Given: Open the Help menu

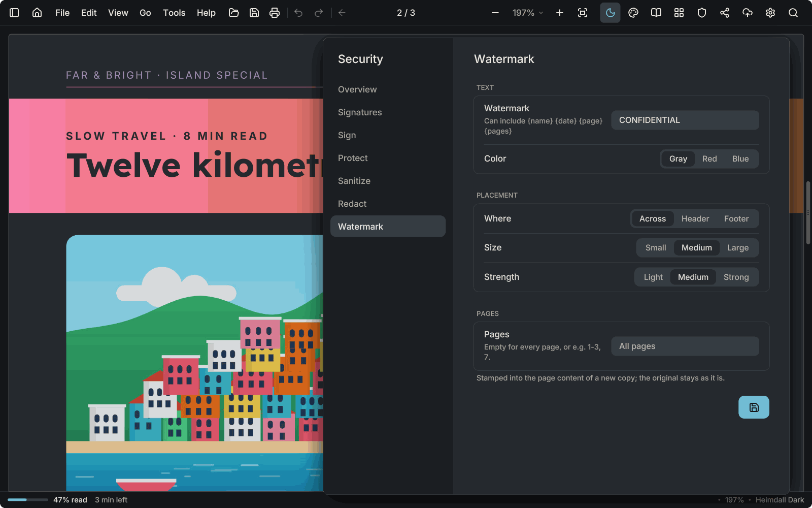Looking at the screenshot, I should [x=206, y=13].
